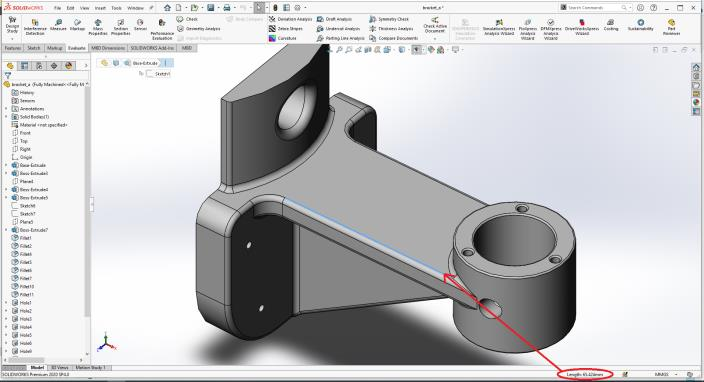Switch to the MBD Dimensions tab
704x382 pixels.
pos(108,48)
